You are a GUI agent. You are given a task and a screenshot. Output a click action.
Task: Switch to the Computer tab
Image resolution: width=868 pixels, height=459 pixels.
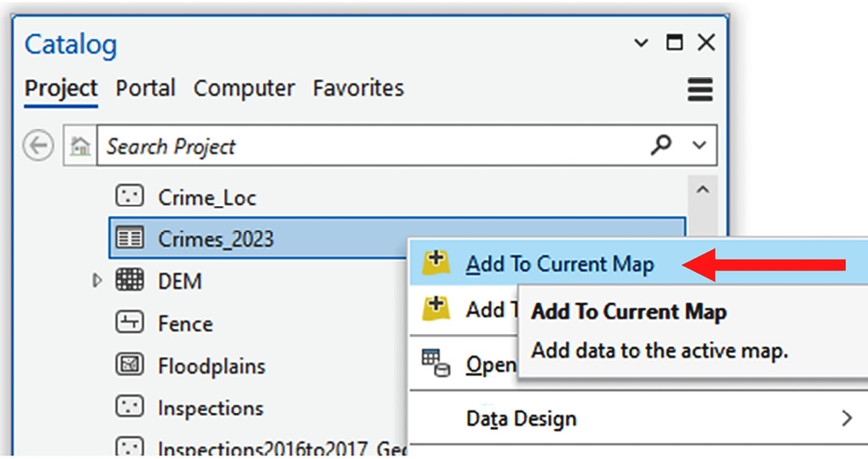pyautogui.click(x=244, y=88)
